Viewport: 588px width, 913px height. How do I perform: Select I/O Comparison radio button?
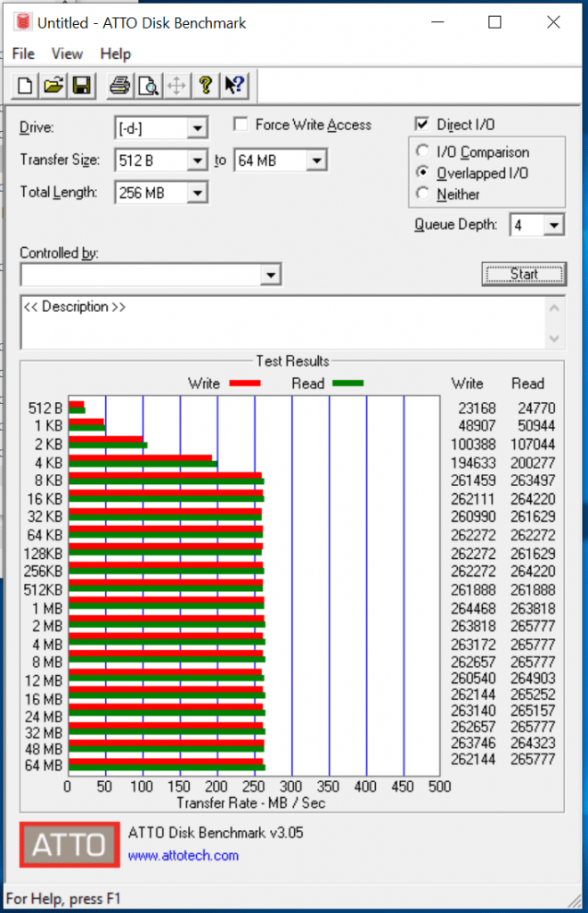pyautogui.click(x=423, y=152)
